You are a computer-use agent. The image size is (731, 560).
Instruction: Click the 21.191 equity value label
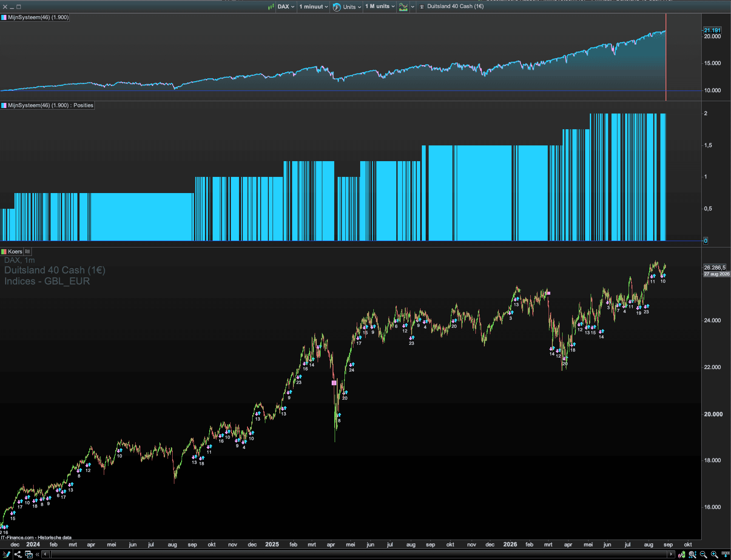click(712, 30)
